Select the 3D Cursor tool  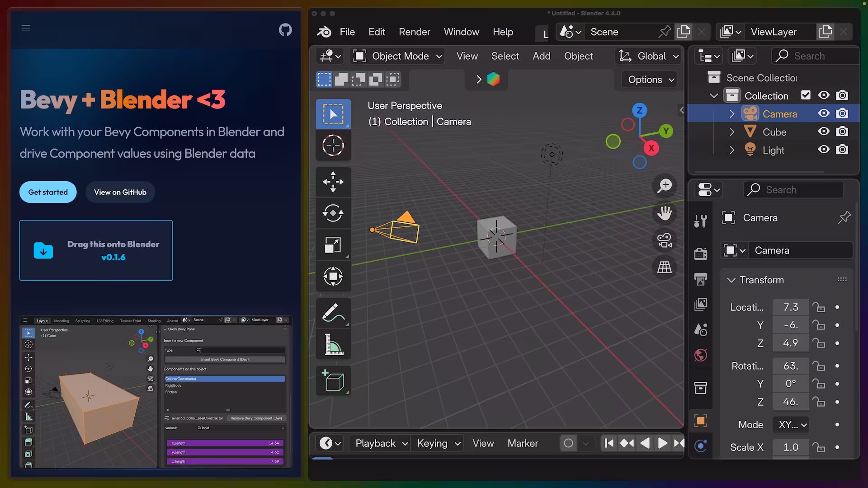tap(333, 145)
